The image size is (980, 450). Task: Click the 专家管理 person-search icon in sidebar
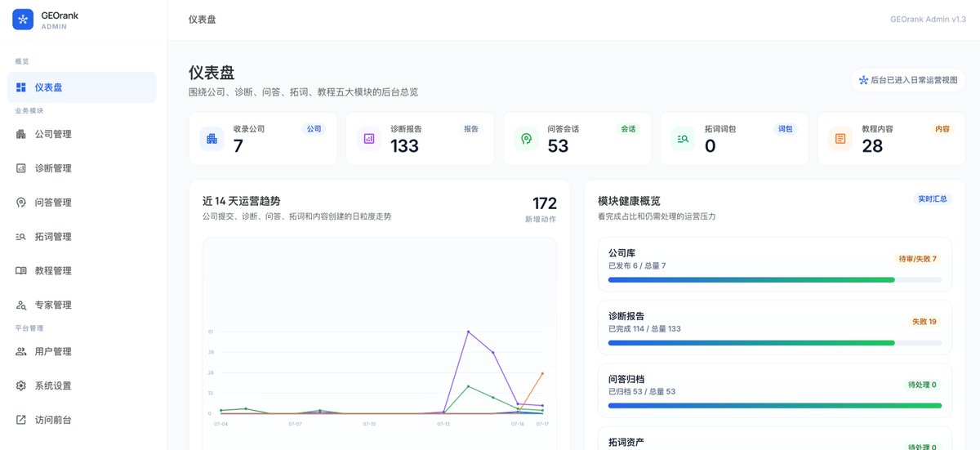tap(20, 305)
